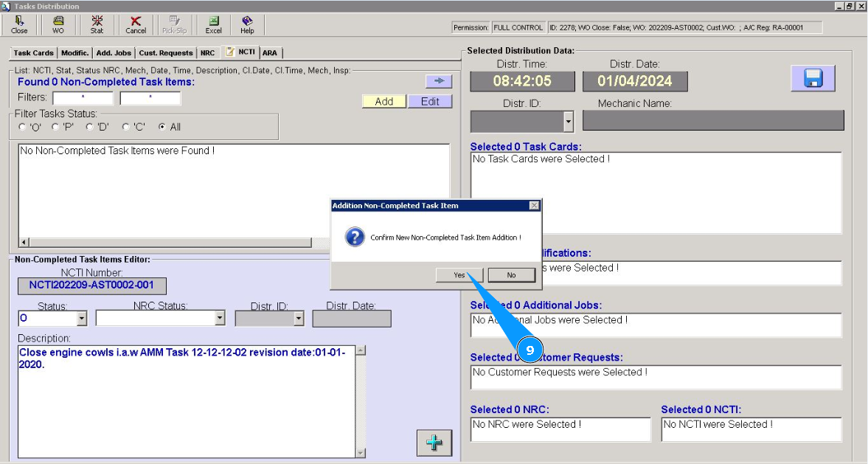
Task: Click the Cancel toolbar icon
Action: [136, 25]
